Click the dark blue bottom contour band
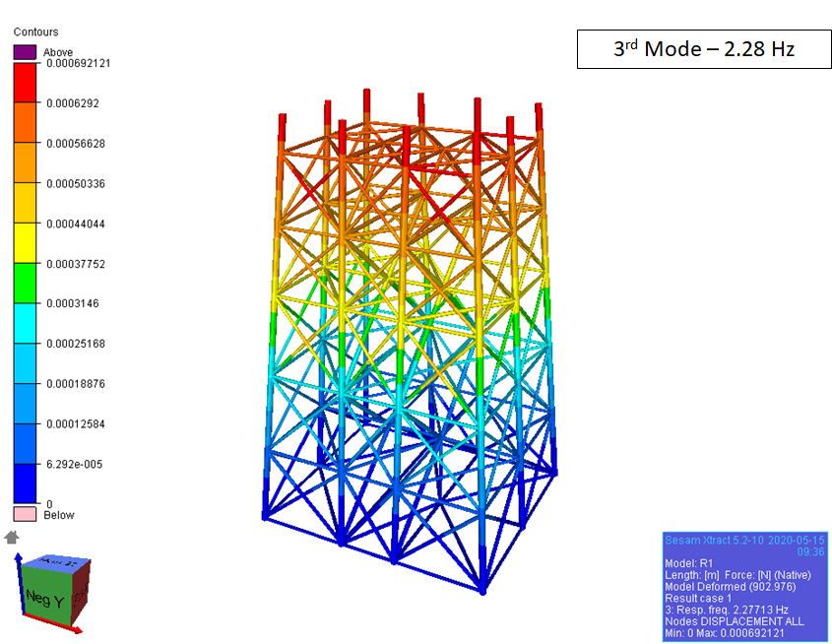 [25, 483]
